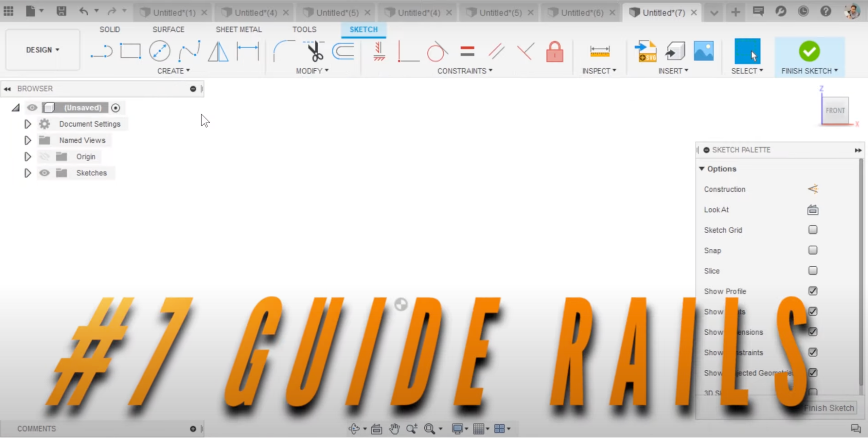This screenshot has width=868, height=438.
Task: Click the Finish Sketch button in Sketch Palette
Action: [x=828, y=408]
